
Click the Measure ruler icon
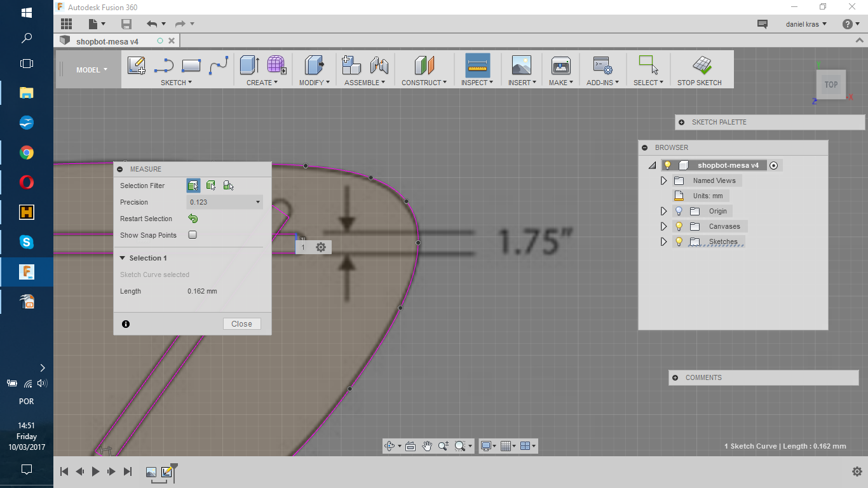pyautogui.click(x=478, y=65)
